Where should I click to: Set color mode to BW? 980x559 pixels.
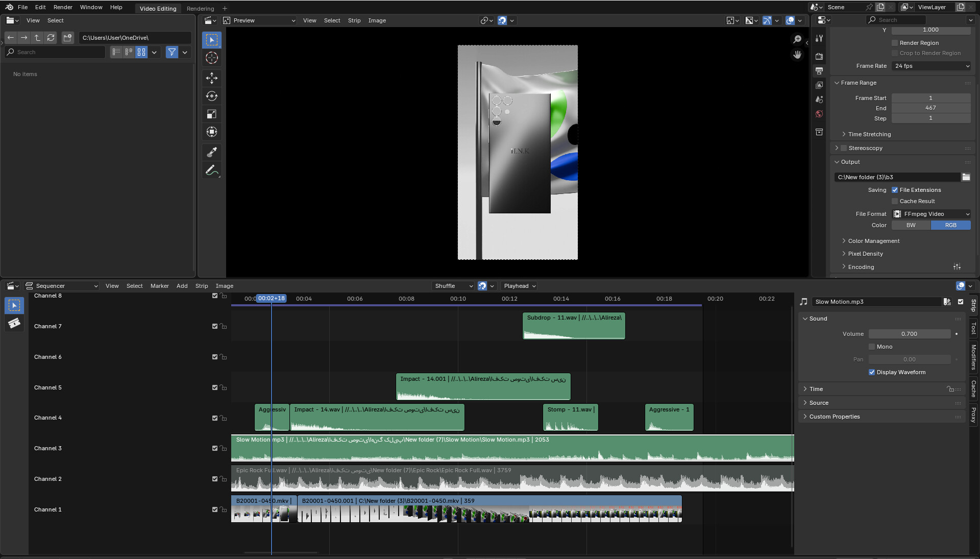(911, 225)
